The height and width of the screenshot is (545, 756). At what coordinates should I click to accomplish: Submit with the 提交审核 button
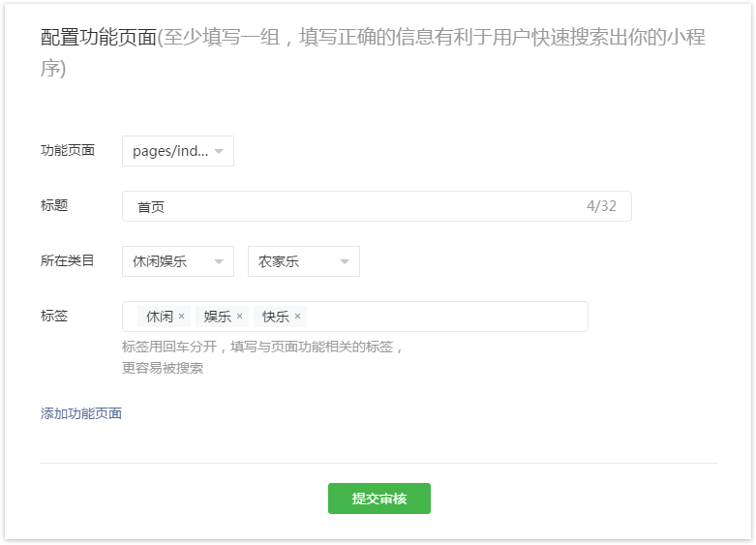pyautogui.click(x=379, y=499)
